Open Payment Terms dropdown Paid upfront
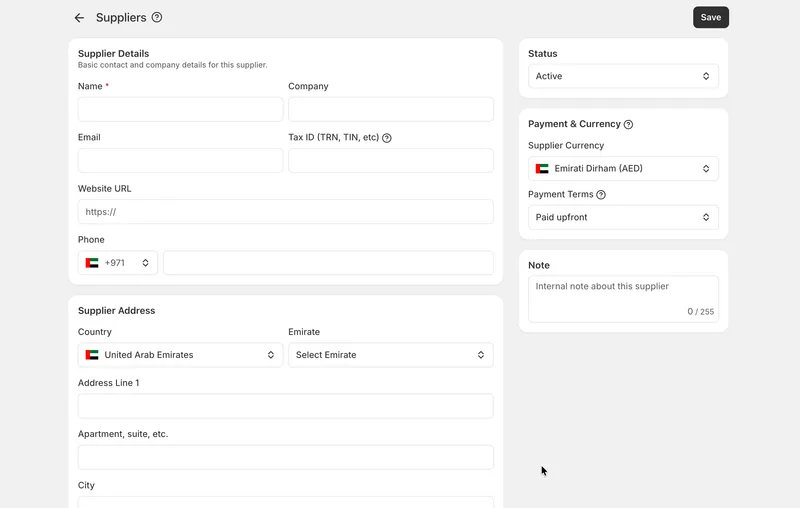 coord(623,217)
